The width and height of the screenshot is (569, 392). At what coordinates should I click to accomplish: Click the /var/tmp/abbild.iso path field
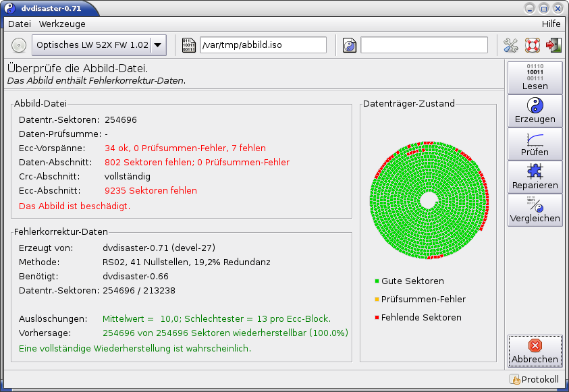point(263,45)
